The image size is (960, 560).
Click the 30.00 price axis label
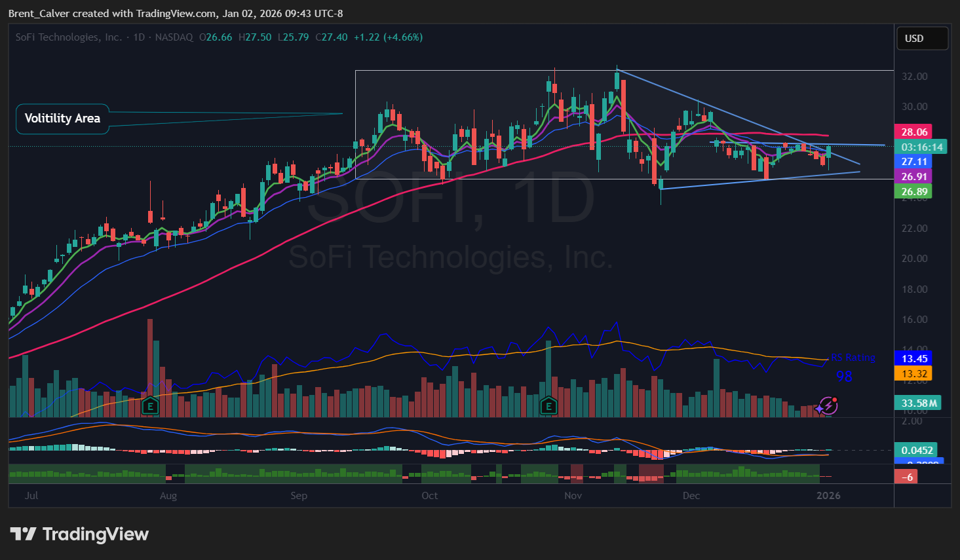[x=915, y=107]
